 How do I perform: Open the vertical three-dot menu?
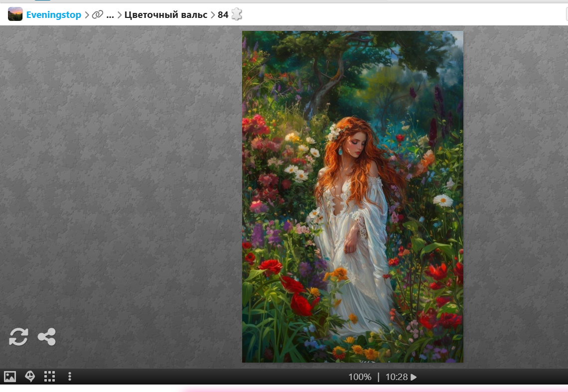tap(70, 377)
